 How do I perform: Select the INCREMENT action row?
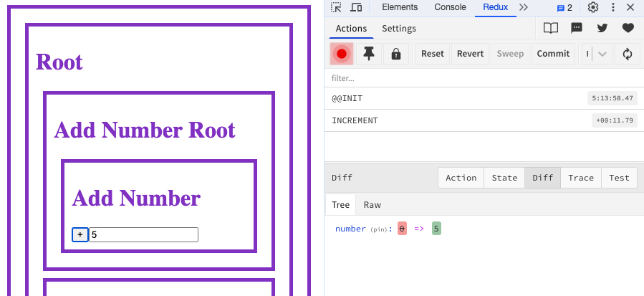484,120
